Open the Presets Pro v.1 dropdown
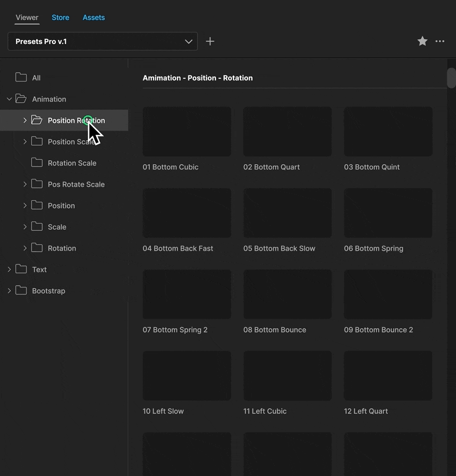Image resolution: width=456 pixels, height=476 pixels. [x=103, y=41]
